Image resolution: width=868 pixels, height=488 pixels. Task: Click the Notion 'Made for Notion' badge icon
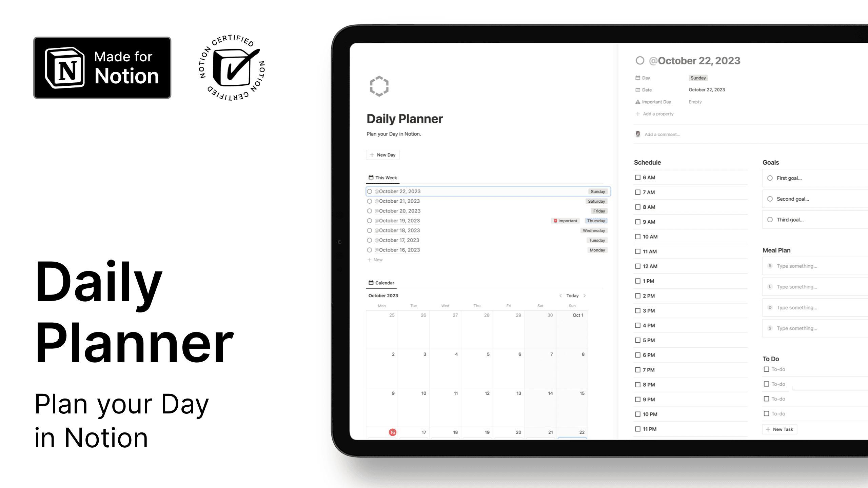click(102, 67)
